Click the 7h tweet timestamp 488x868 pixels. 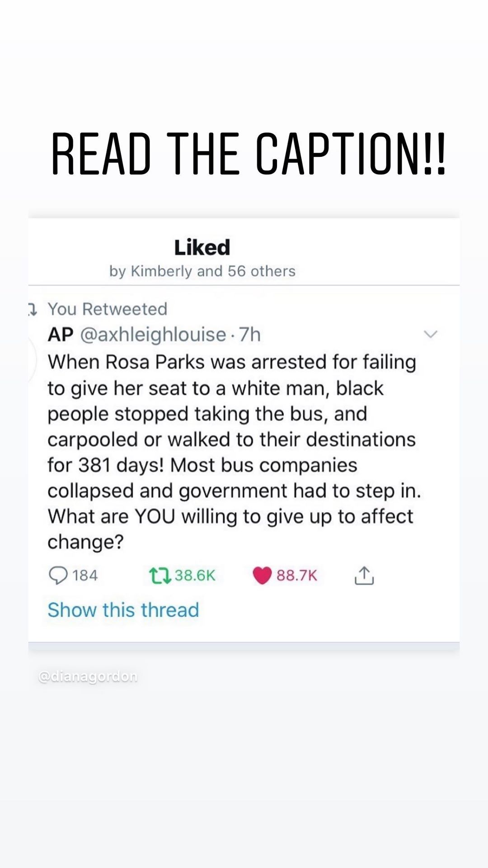(x=250, y=335)
